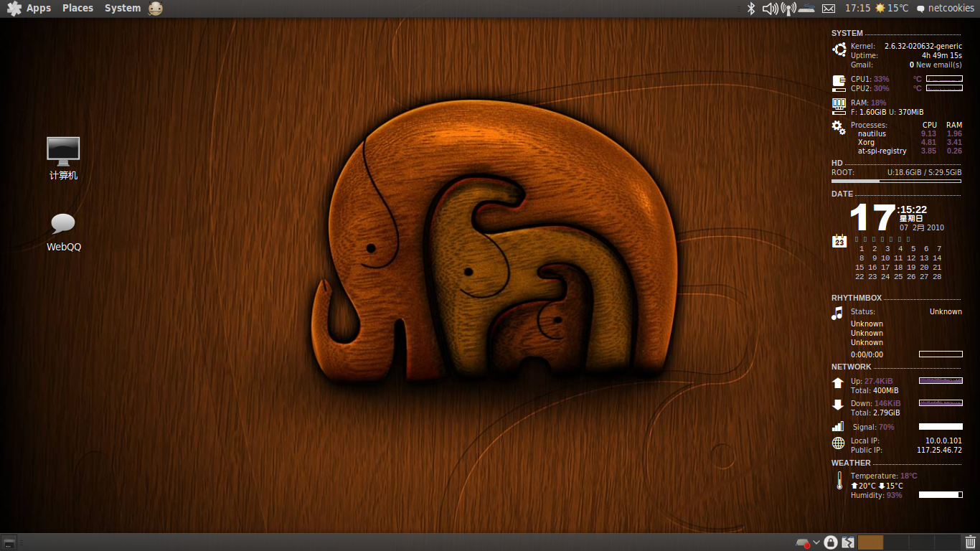This screenshot has height=551, width=980.
Task: Click the large 17 date number
Action: click(872, 218)
